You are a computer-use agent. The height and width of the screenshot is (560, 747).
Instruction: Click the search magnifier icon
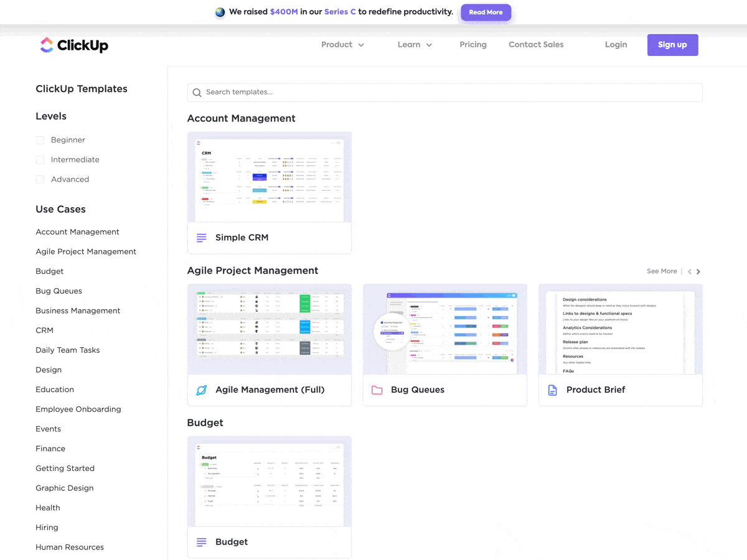(x=197, y=93)
